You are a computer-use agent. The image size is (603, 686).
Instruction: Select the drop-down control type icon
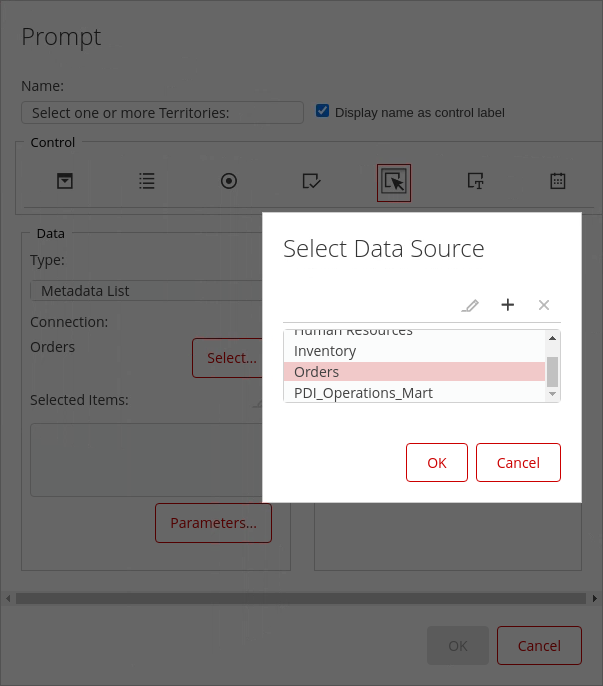pyautogui.click(x=65, y=181)
